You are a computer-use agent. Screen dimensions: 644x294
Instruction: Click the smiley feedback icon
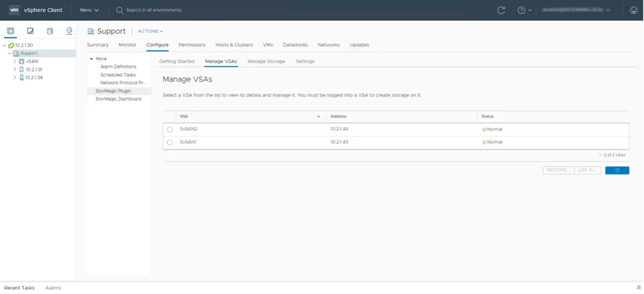634,10
